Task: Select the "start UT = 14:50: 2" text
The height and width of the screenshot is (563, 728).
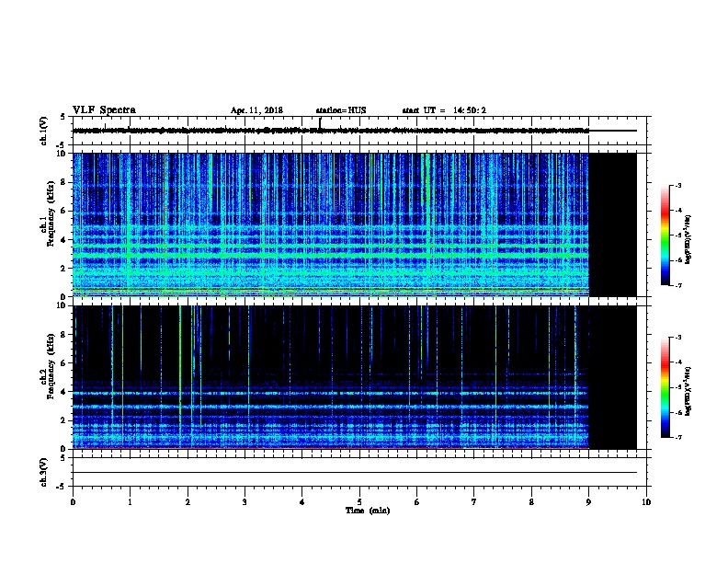Action: tap(444, 110)
